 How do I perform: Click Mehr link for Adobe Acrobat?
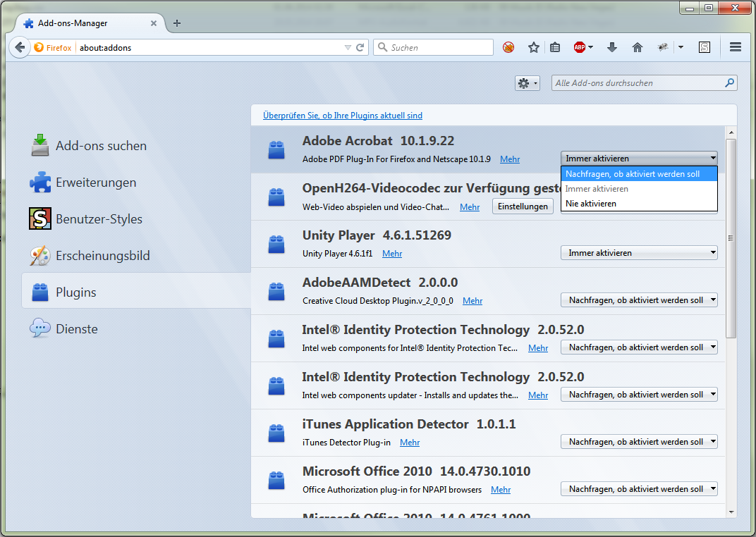510,159
